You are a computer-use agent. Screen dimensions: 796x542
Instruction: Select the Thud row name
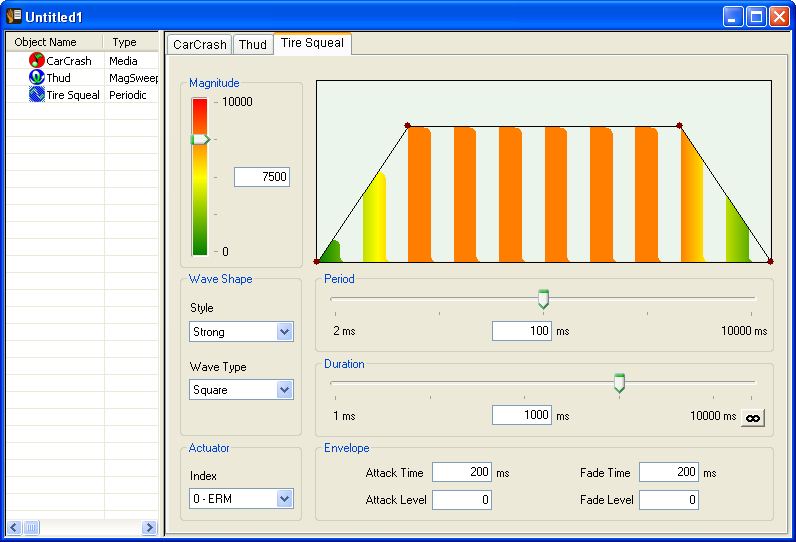(x=58, y=78)
